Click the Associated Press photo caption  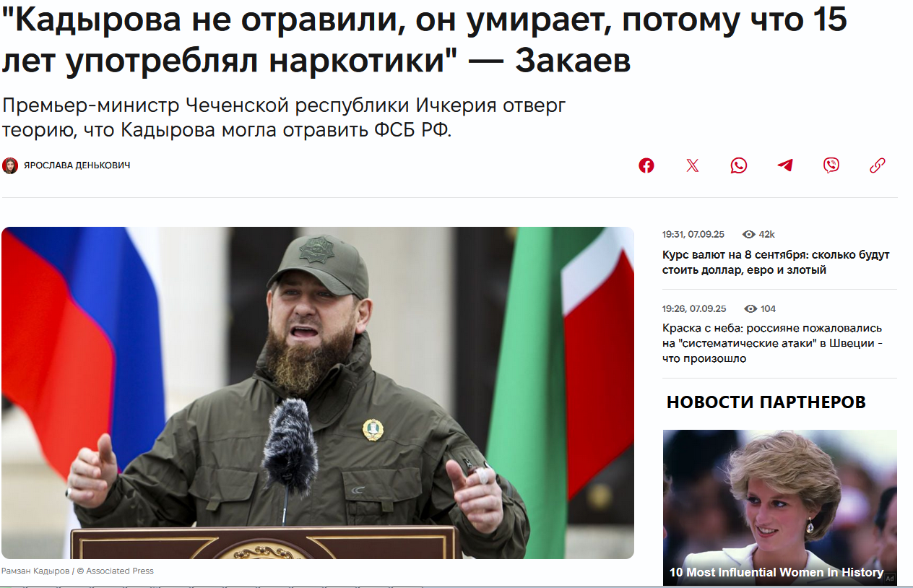coord(77,571)
